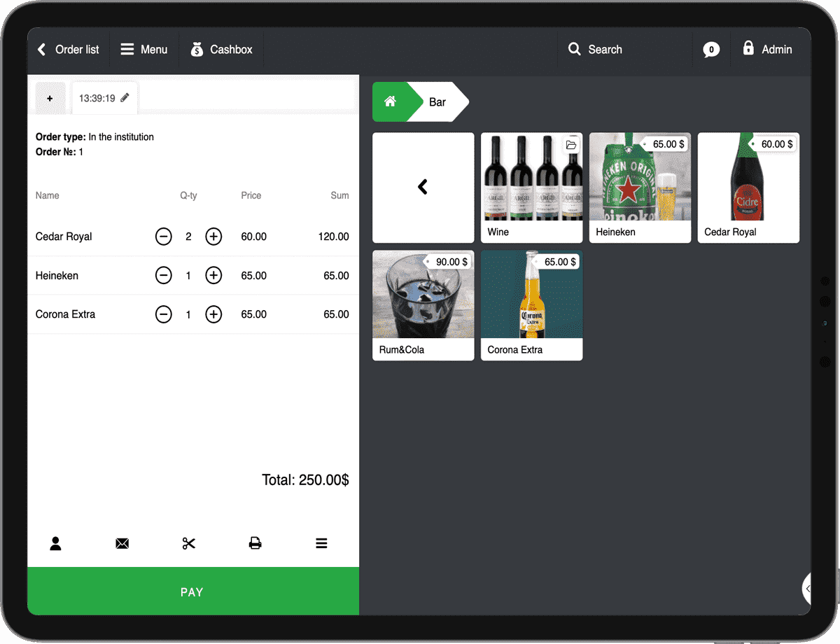840x644 pixels.
Task: Open the Wine category folder
Action: [x=531, y=187]
